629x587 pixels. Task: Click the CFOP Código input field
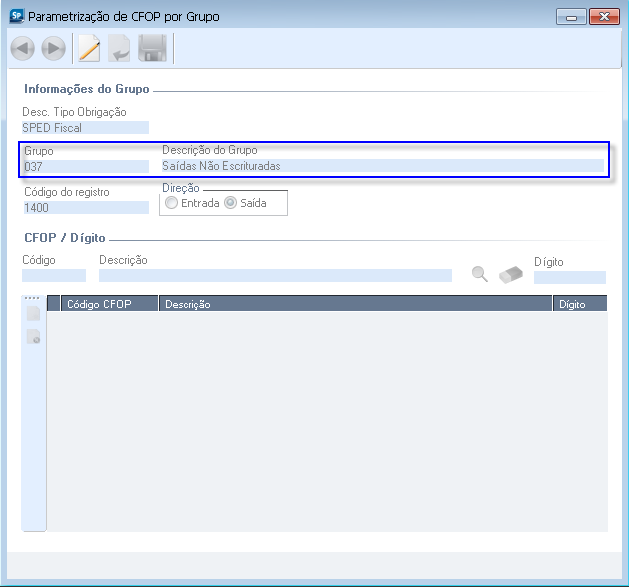54,275
